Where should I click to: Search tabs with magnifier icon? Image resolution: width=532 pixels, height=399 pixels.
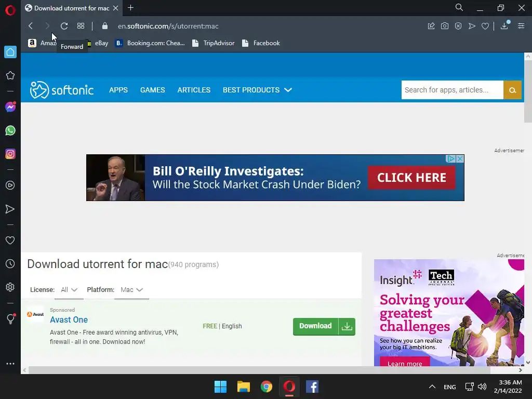tap(459, 7)
